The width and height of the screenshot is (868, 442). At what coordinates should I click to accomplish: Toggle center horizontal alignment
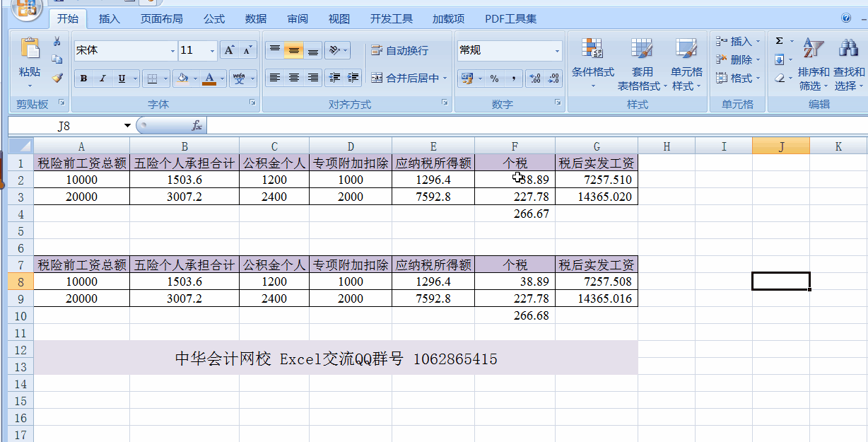point(294,78)
